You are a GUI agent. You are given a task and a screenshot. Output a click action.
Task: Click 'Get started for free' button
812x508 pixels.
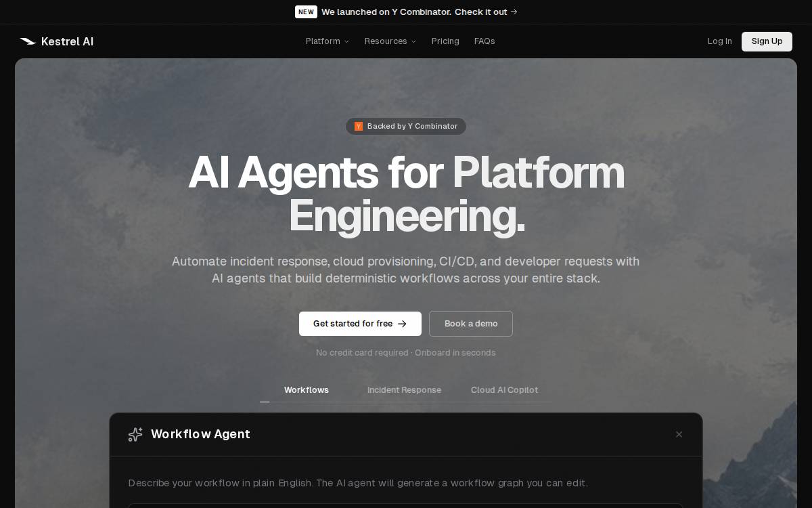[360, 324]
